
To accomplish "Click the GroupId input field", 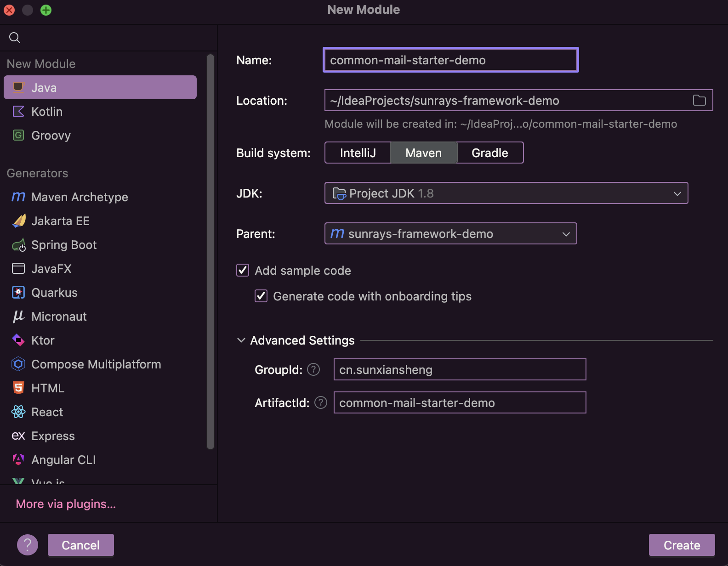I will [x=460, y=369].
